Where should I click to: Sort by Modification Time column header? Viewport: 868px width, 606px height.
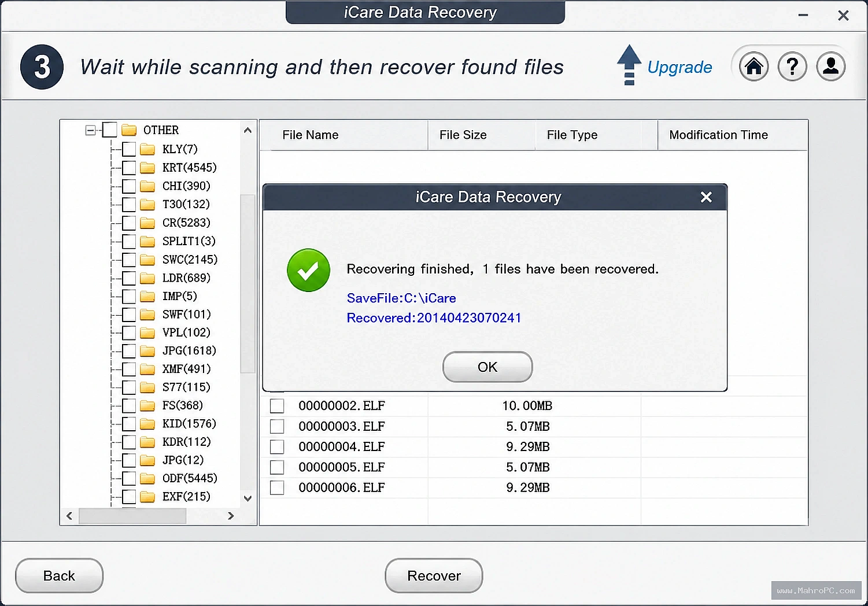pyautogui.click(x=733, y=135)
